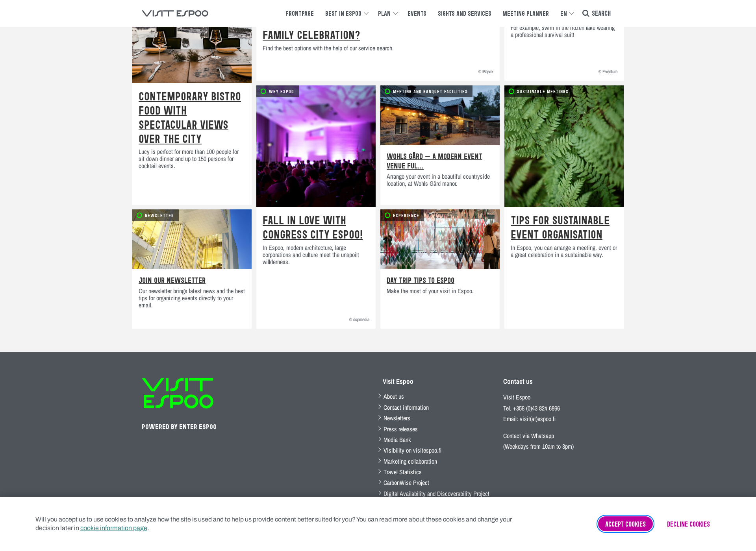Open the Frontpage menu item

tap(299, 13)
